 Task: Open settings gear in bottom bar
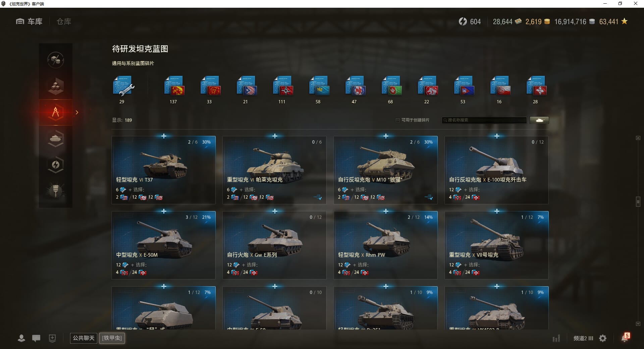(x=603, y=338)
